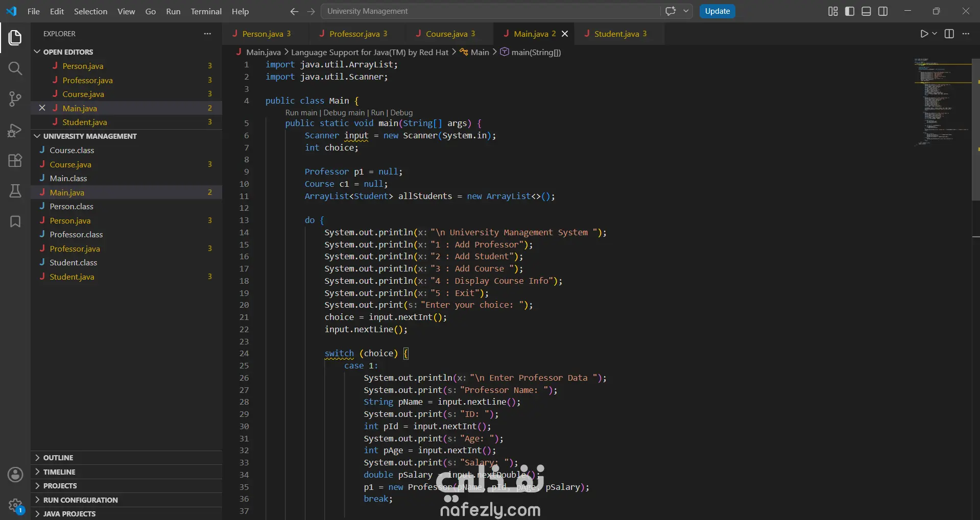
Task: Click the Debug code lens link
Action: (401, 113)
